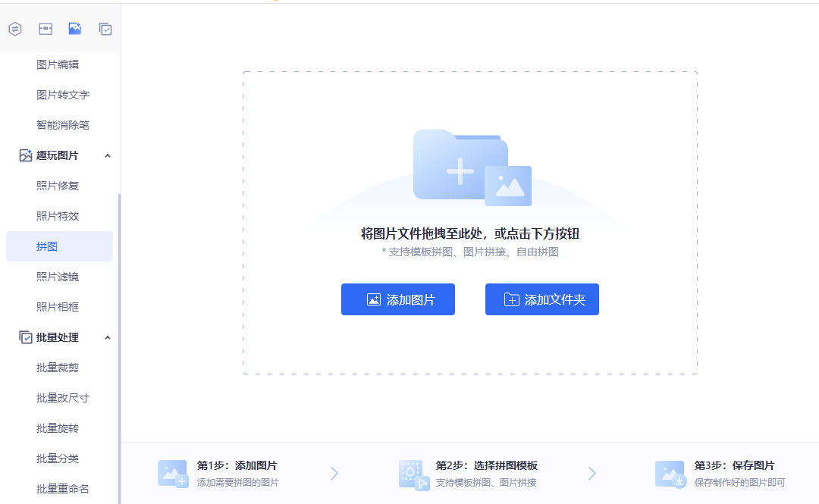The image size is (819, 504).
Task: Open 图片转文字 in the sidebar
Action: pyautogui.click(x=63, y=95)
